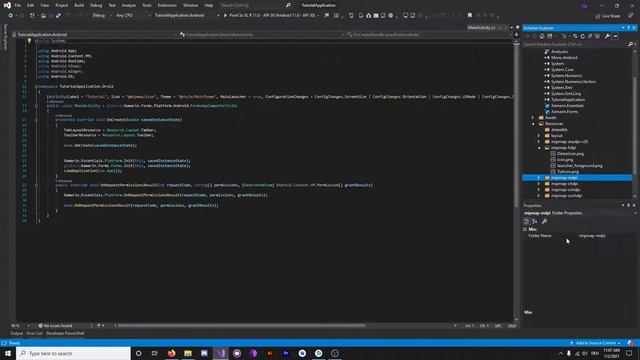640x360 pixels.
Task: Collapse the mipmap-hdpi folder
Action: 539,148
